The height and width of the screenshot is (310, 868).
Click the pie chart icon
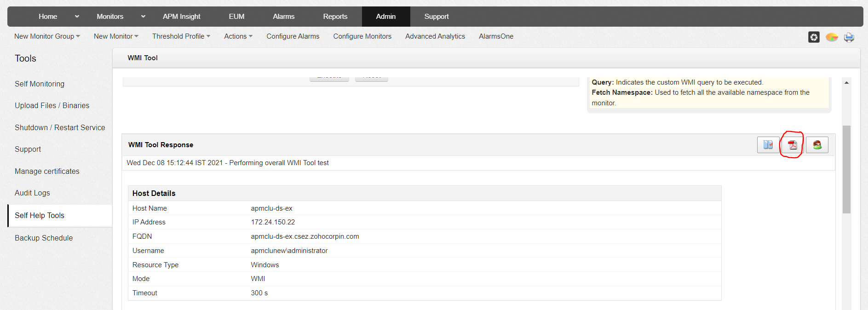[x=831, y=37]
